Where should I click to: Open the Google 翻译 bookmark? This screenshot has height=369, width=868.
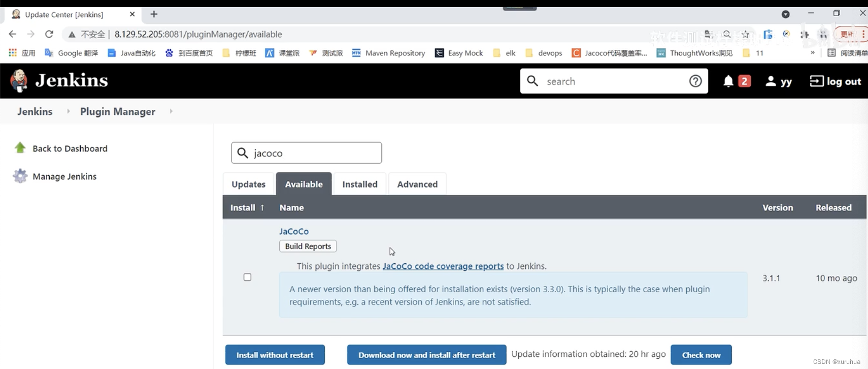pyautogui.click(x=71, y=53)
